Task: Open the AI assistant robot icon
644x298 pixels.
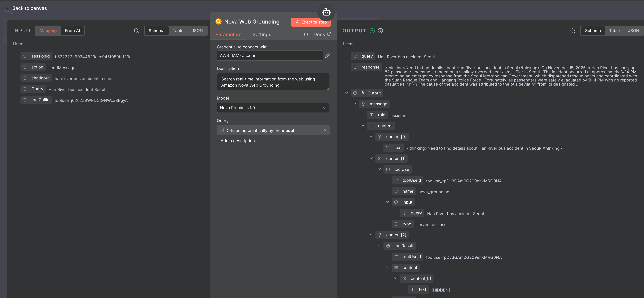Action: click(x=326, y=12)
